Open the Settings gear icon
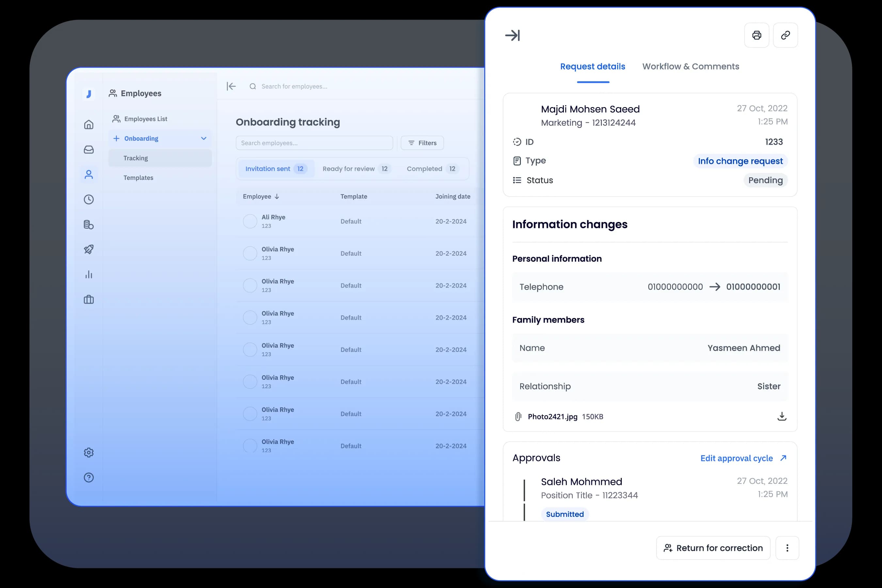Screen dimensions: 882x588 tap(88, 453)
